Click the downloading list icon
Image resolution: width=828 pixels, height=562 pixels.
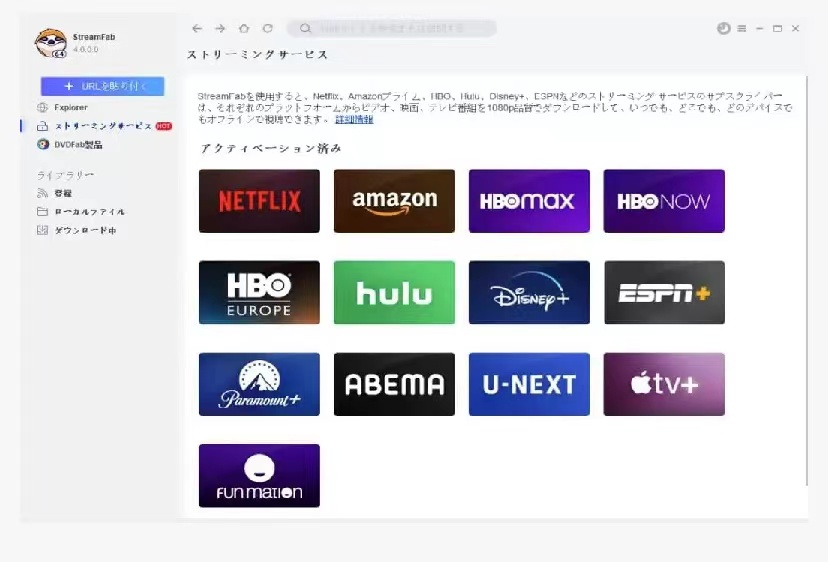[43, 230]
